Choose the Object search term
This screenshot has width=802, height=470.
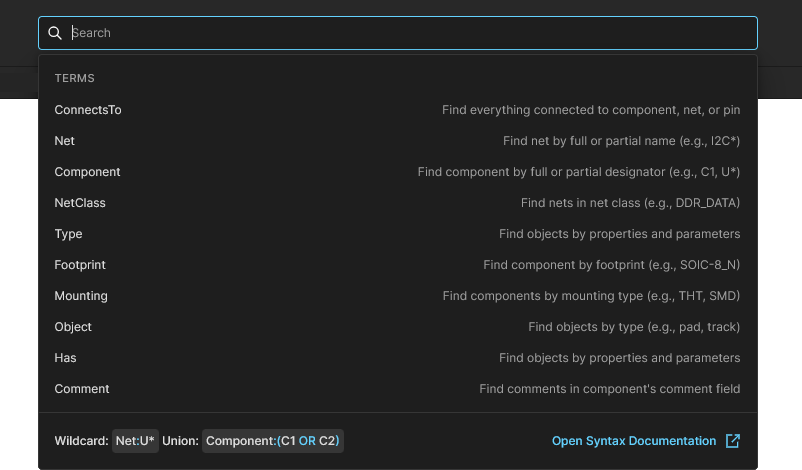(x=397, y=327)
